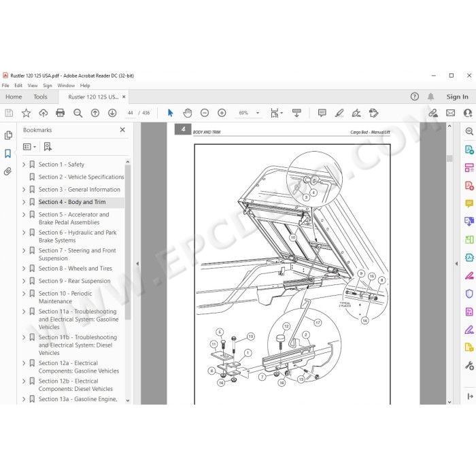Close the Bookmarks panel
This screenshot has width=476, height=476.
click(122, 130)
